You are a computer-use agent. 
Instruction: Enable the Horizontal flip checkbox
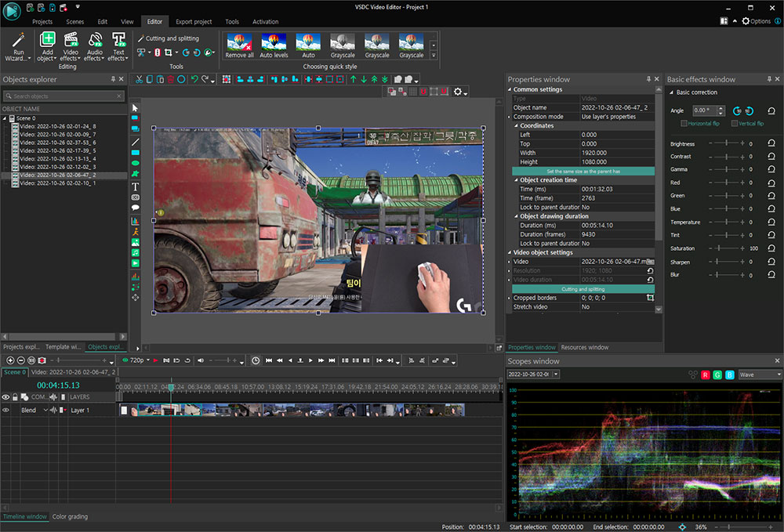tap(684, 124)
